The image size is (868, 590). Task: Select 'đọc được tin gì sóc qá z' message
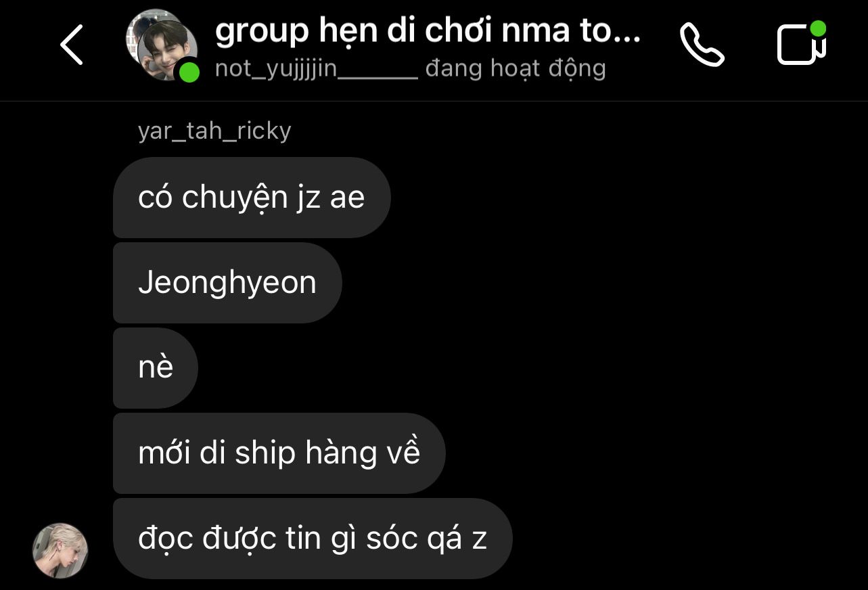point(313,539)
